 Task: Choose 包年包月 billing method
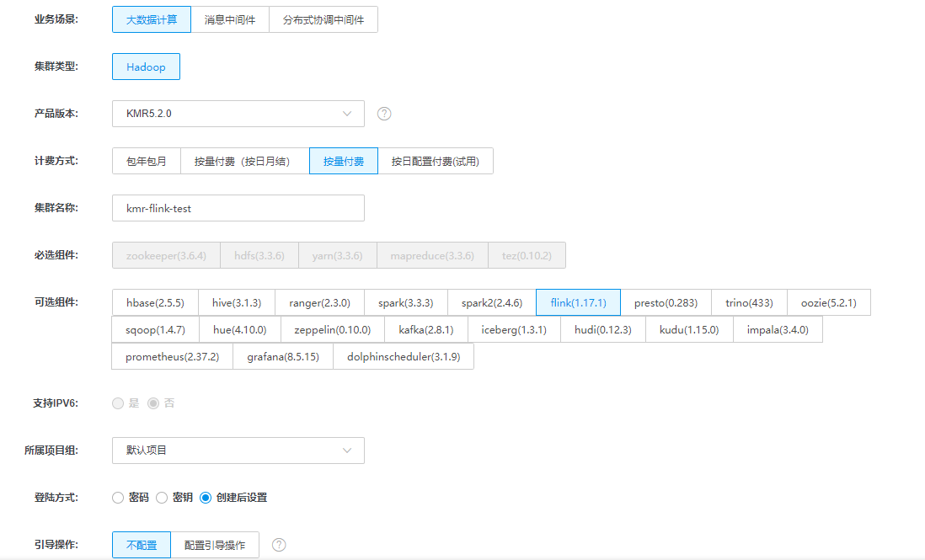point(147,161)
